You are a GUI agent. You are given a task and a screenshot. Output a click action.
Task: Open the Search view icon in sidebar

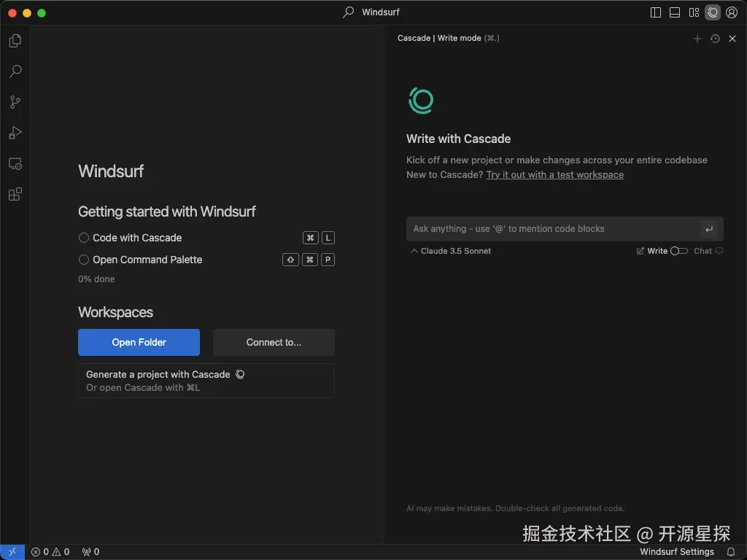pyautogui.click(x=15, y=71)
